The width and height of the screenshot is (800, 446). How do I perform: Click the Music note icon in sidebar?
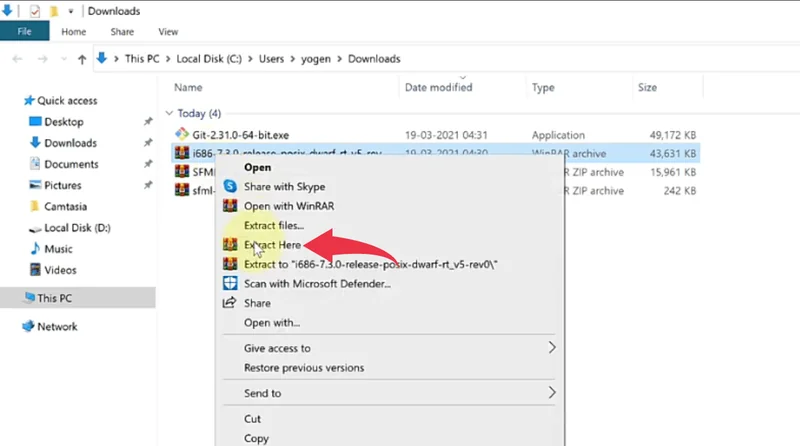point(36,248)
